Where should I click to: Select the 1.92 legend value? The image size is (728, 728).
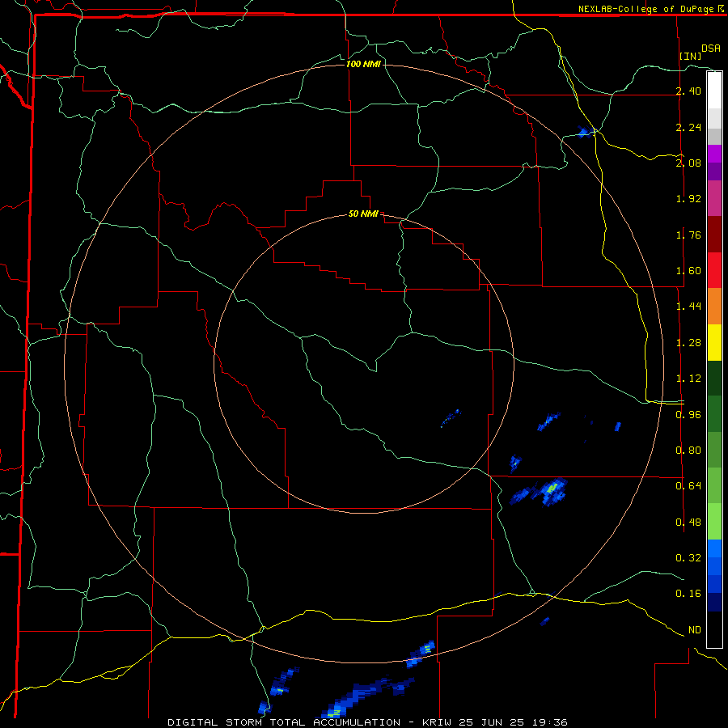point(688,199)
